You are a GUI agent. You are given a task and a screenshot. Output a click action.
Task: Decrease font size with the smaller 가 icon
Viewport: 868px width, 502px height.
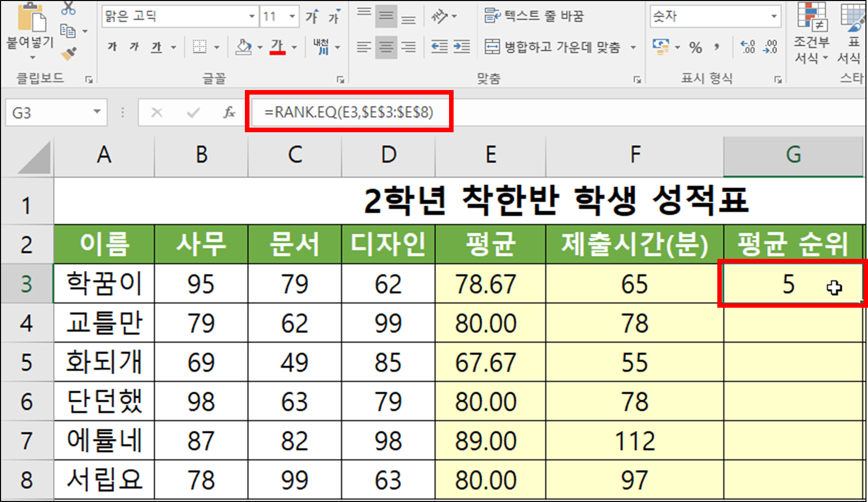coord(334,17)
